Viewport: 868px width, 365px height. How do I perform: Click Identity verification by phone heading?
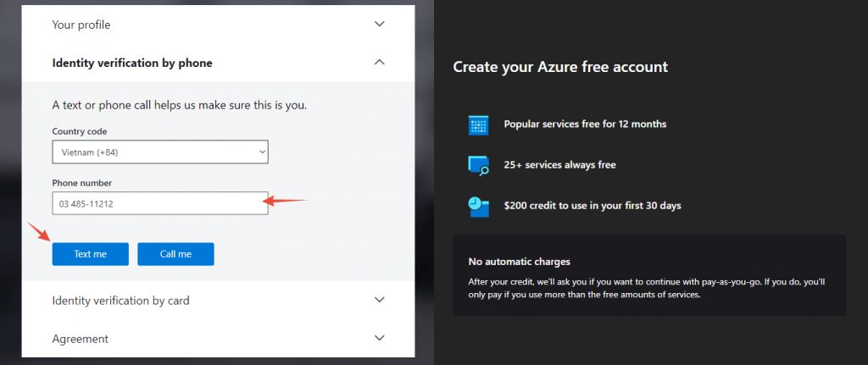(132, 63)
